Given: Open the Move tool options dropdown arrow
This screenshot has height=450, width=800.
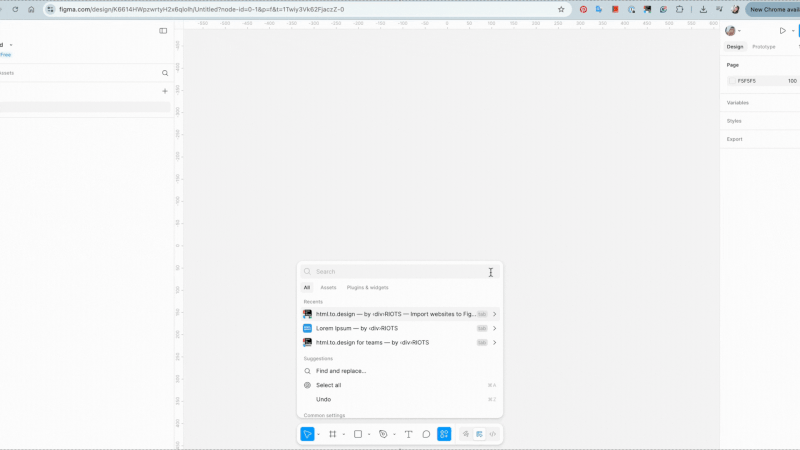Looking at the screenshot, I should 318,435.
